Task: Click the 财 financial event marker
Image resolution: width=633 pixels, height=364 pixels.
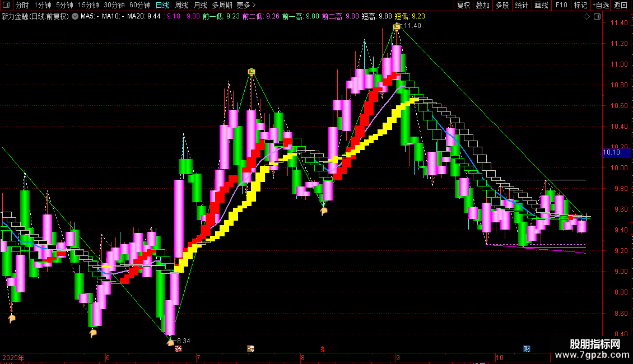Action: pyautogui.click(x=527, y=349)
